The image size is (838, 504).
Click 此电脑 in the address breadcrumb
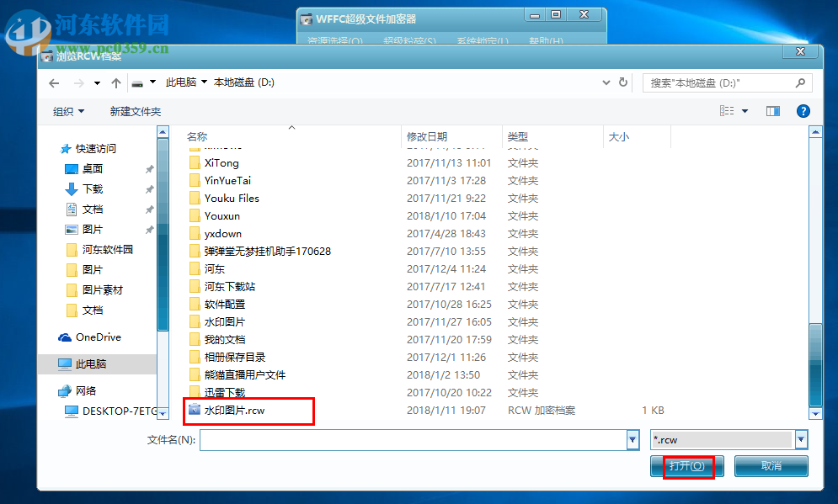[180, 82]
